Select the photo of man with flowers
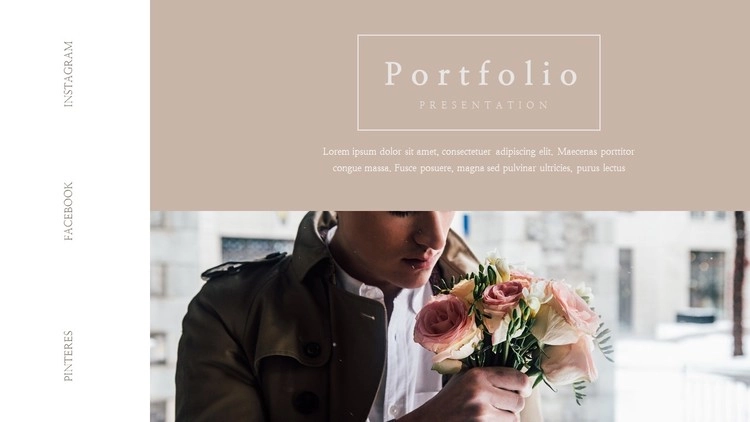Screen dimensions: 750x422 (x=450, y=316)
